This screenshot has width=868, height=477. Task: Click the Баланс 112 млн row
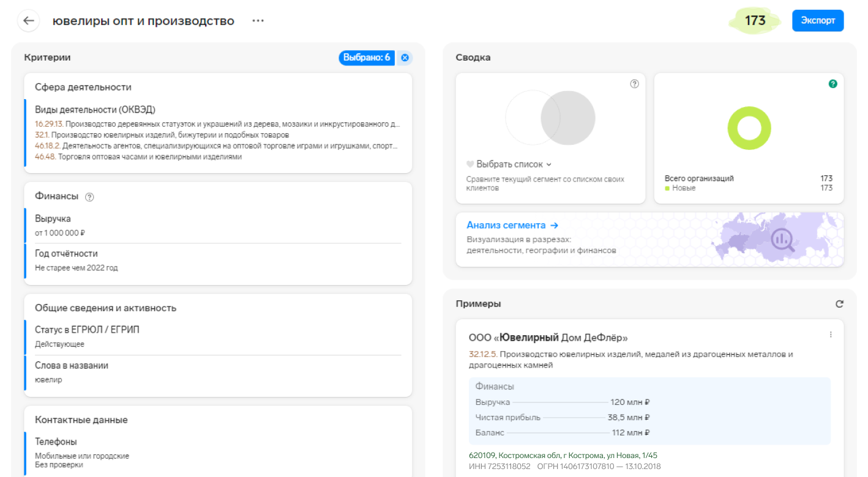(x=563, y=432)
